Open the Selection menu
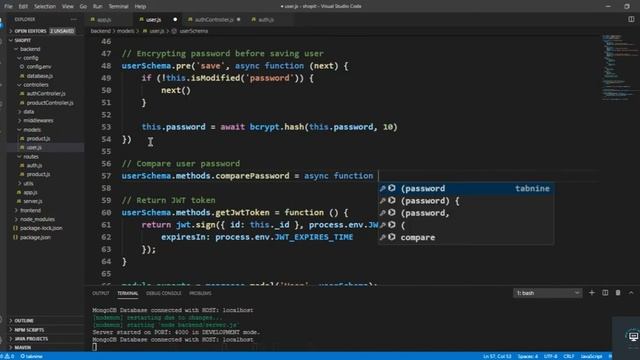Screen dimensions: 640x360 (45, 7)
